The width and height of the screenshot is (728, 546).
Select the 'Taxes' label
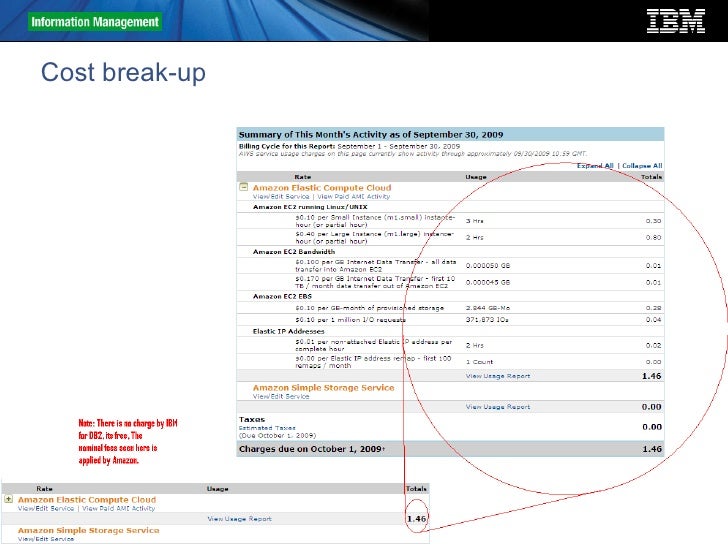point(252,419)
